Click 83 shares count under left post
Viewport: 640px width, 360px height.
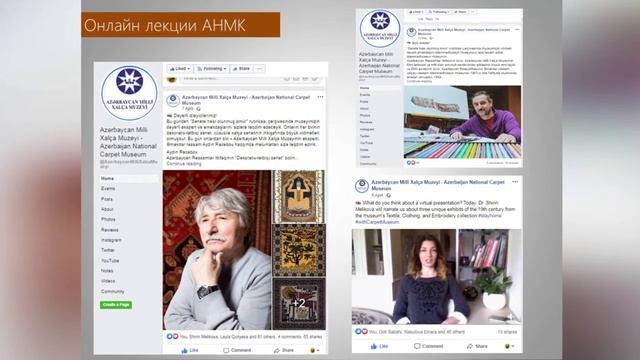(313, 337)
